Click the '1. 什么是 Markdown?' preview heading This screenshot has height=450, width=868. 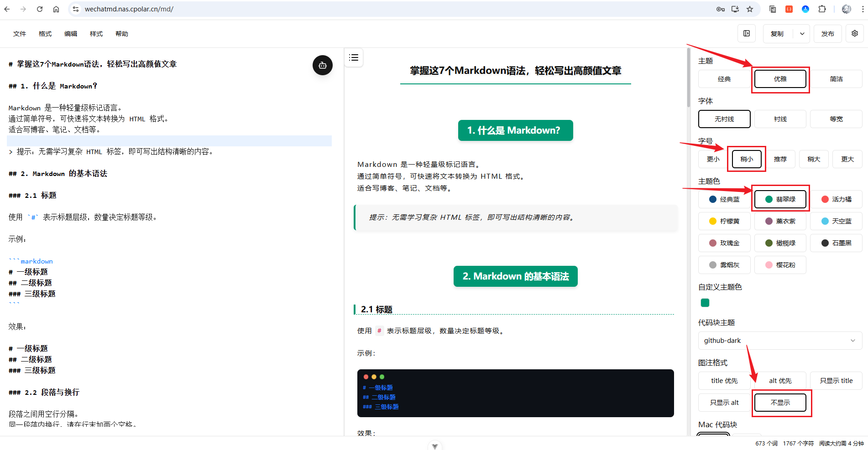[x=516, y=130]
